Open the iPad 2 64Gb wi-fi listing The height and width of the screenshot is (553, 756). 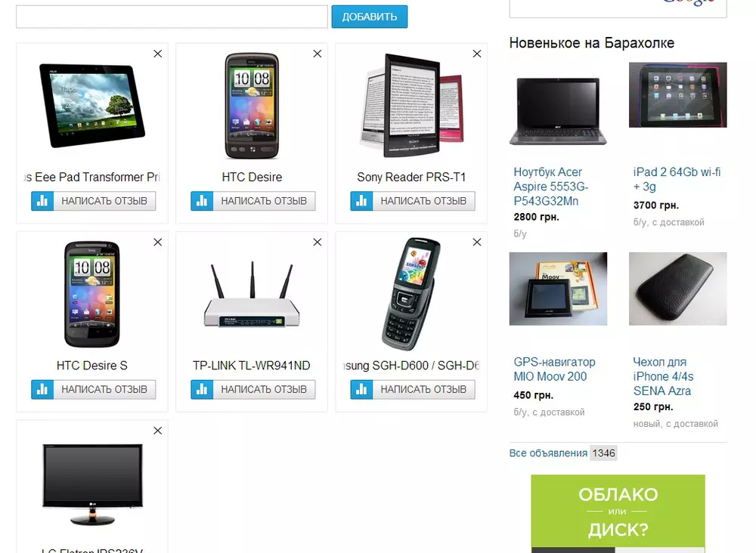[677, 179]
